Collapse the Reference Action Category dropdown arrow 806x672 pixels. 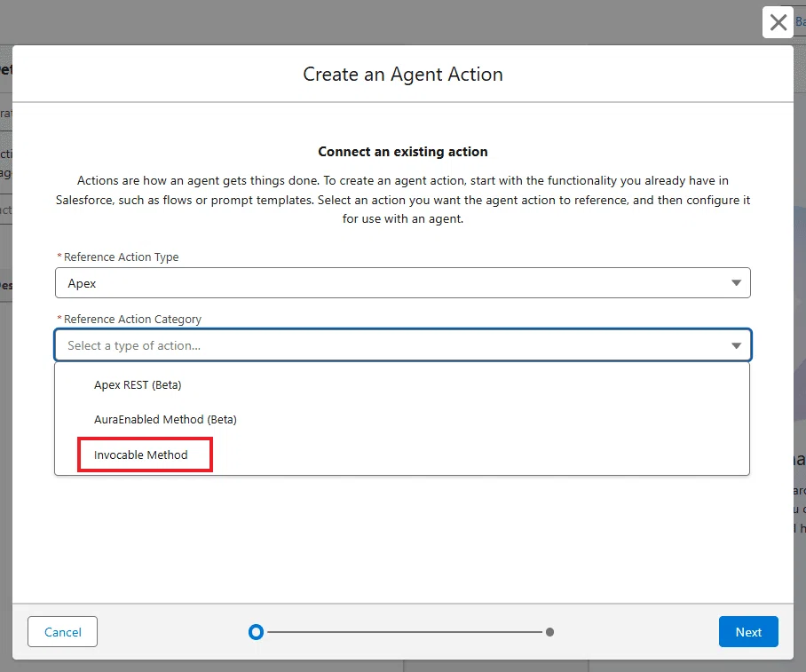[x=736, y=345]
